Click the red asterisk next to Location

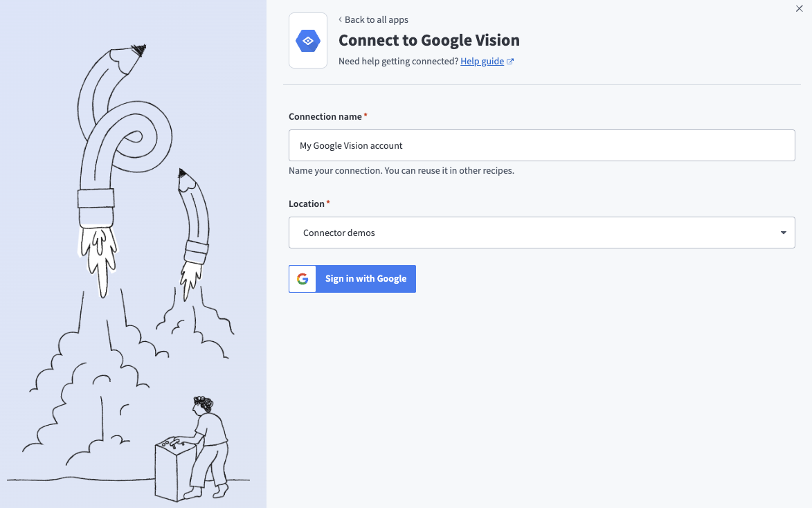pos(327,200)
